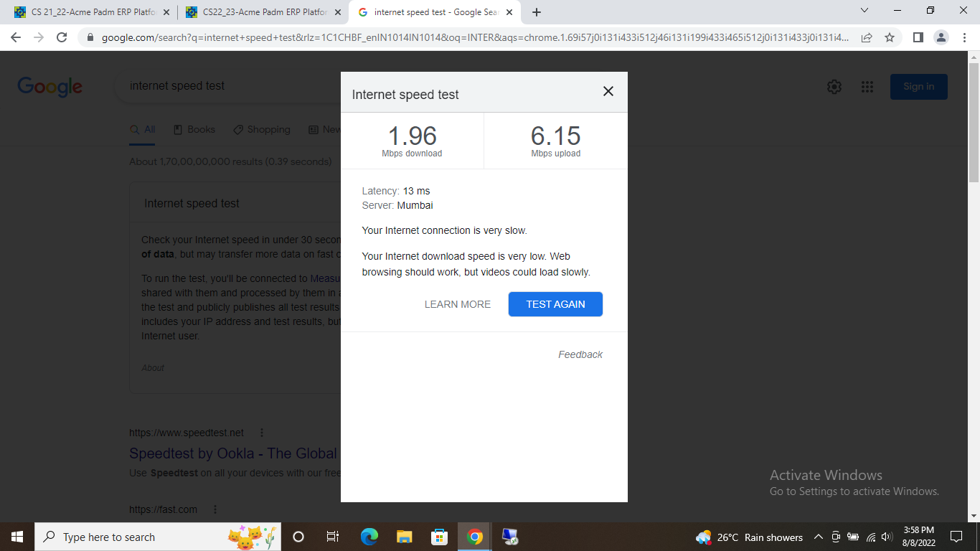Expand the tab search dropdown arrow
The height and width of the screenshot is (551, 980).
tap(864, 11)
